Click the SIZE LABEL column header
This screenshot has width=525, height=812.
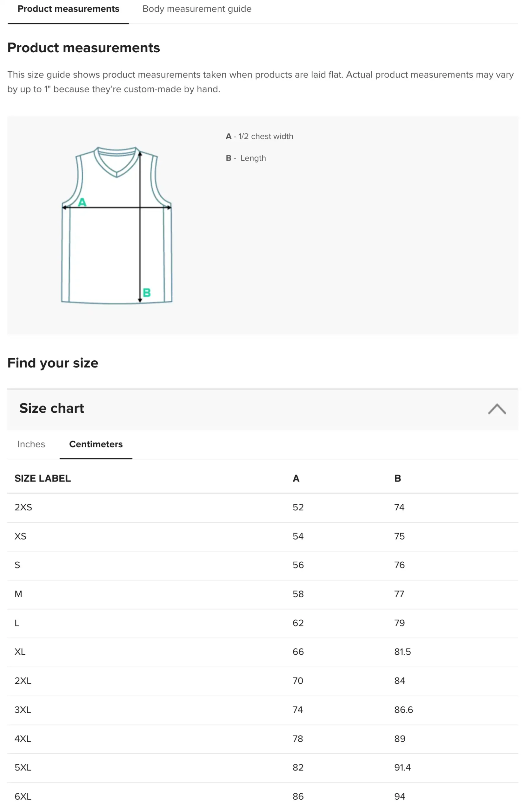43,478
